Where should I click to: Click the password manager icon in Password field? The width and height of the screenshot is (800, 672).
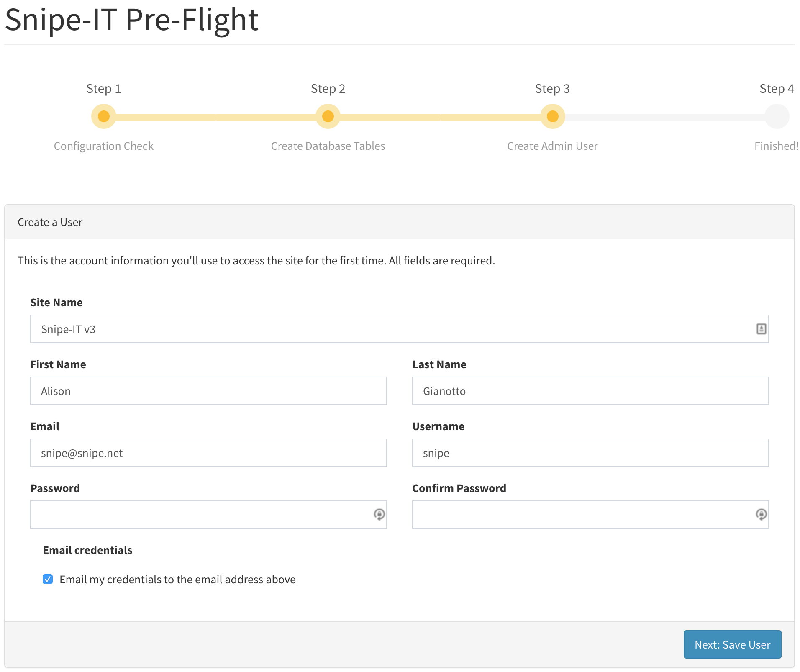coord(379,514)
